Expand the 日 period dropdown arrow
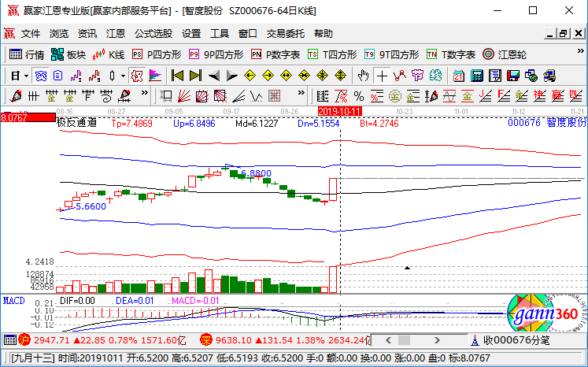Screen dimensions: 588x367 click(26, 76)
